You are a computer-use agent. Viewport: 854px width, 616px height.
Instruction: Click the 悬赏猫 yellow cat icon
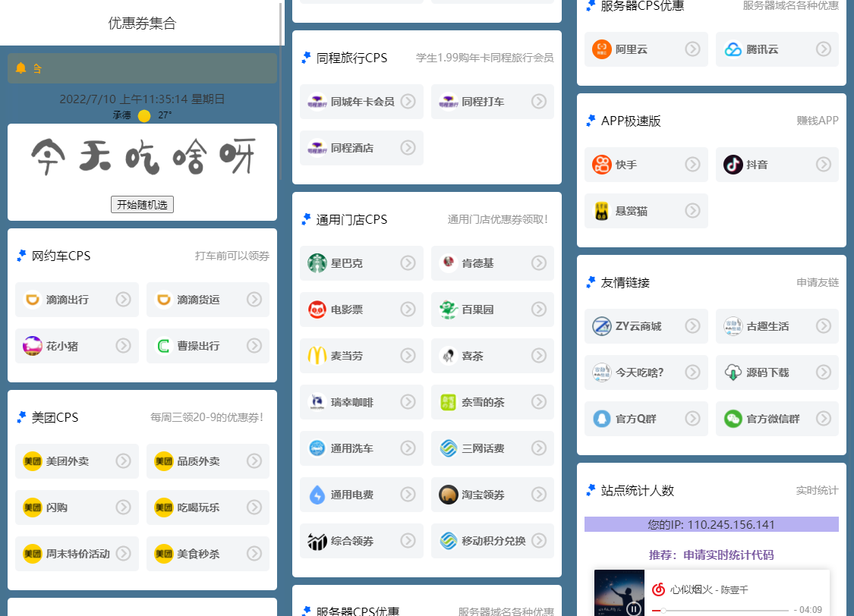602,211
